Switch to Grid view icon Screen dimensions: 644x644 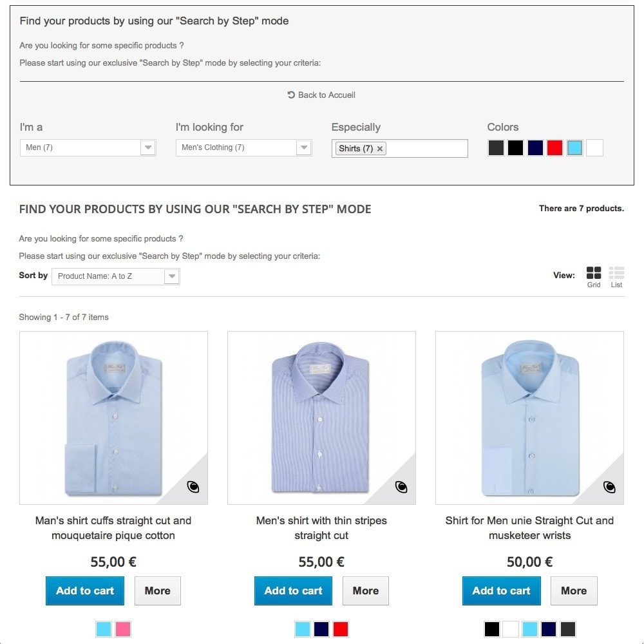[x=594, y=273]
